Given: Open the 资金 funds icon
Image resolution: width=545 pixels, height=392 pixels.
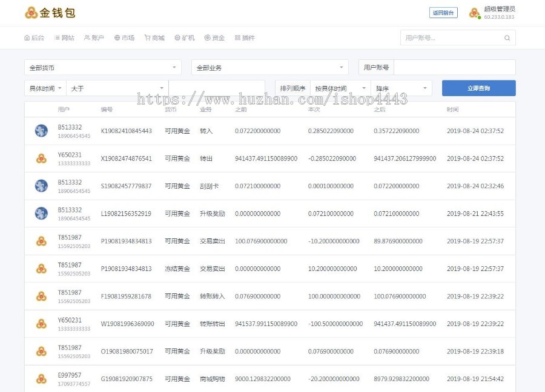Looking at the screenshot, I should point(207,38).
